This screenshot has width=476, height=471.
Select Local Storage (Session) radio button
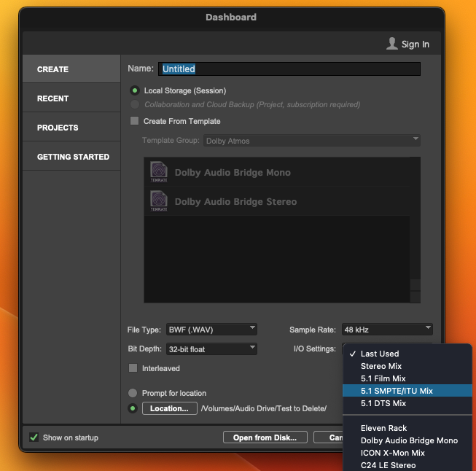pyautogui.click(x=135, y=90)
